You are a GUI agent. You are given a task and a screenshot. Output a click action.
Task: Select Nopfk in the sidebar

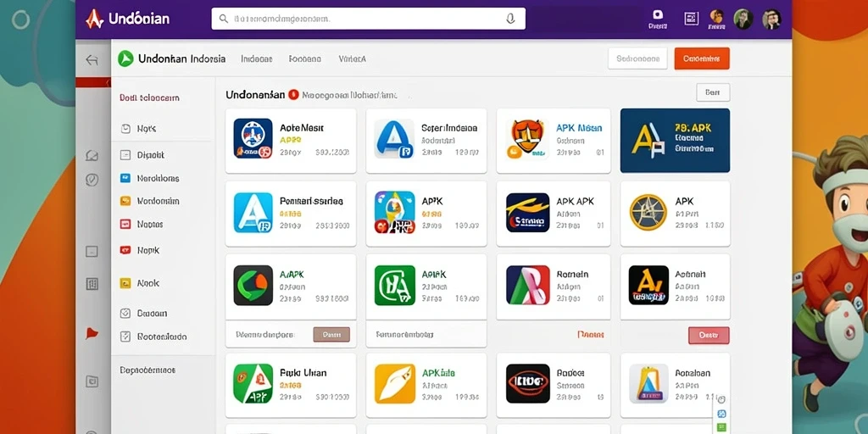[x=140, y=250]
